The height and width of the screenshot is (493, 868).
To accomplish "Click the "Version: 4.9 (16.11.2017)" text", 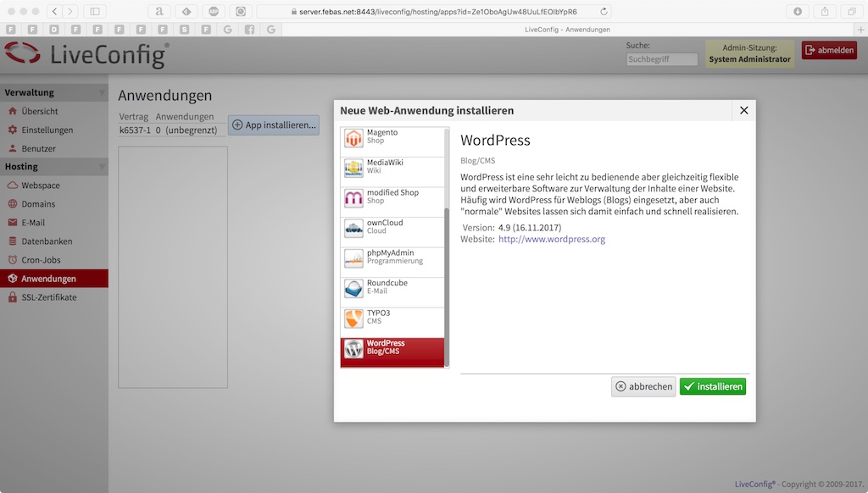I will (x=511, y=227).
